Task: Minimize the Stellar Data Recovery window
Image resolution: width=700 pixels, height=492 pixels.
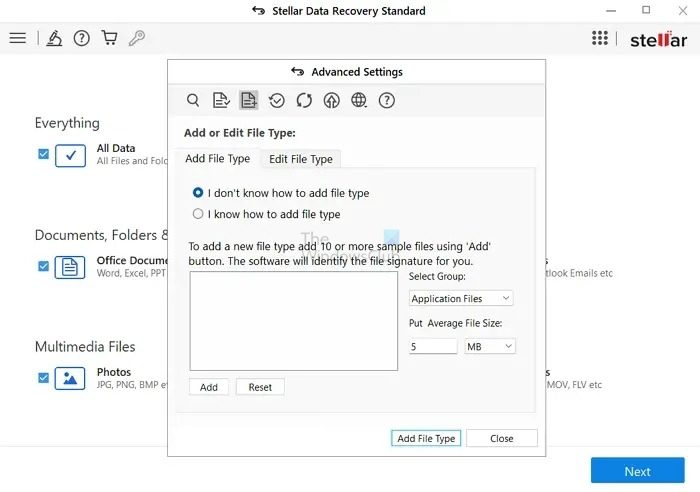Action: [x=611, y=11]
